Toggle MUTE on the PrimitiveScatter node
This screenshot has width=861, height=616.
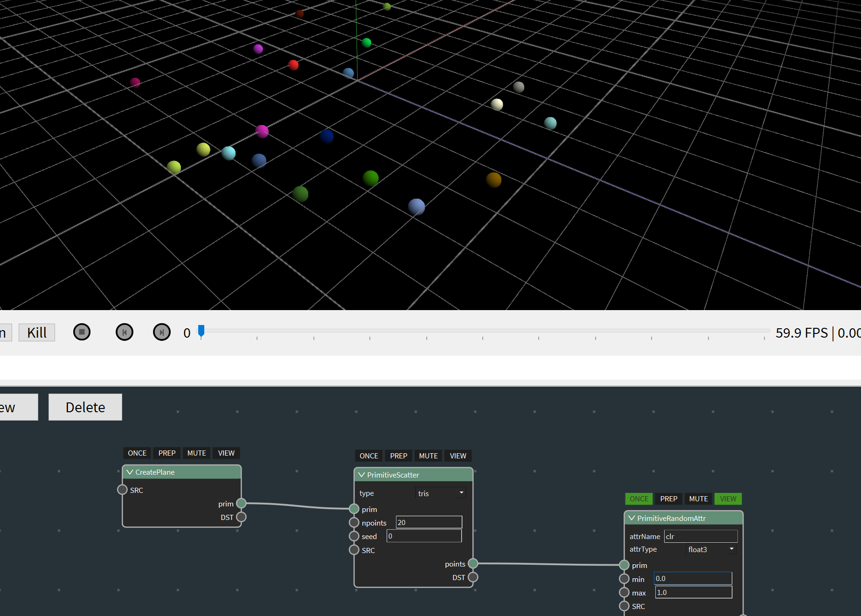point(428,456)
